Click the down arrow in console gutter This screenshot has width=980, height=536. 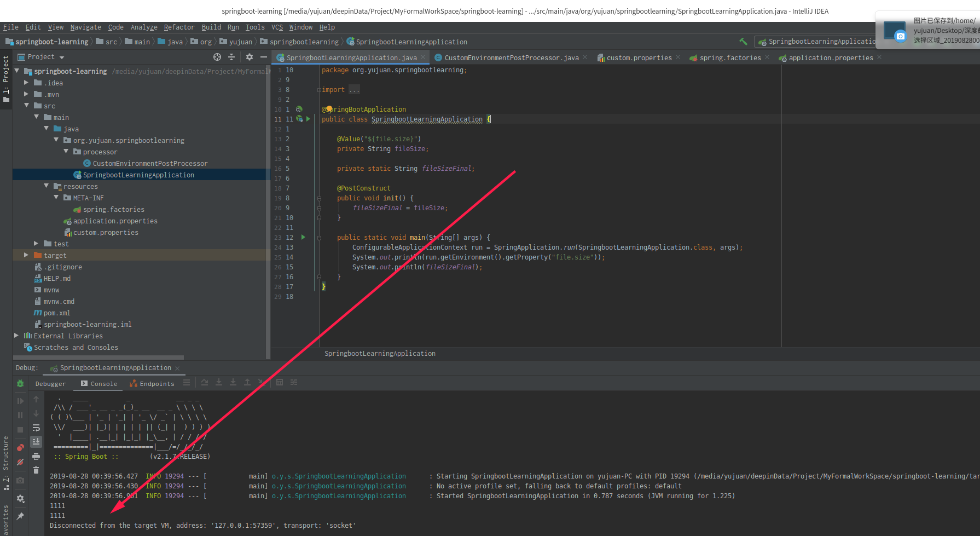(36, 413)
